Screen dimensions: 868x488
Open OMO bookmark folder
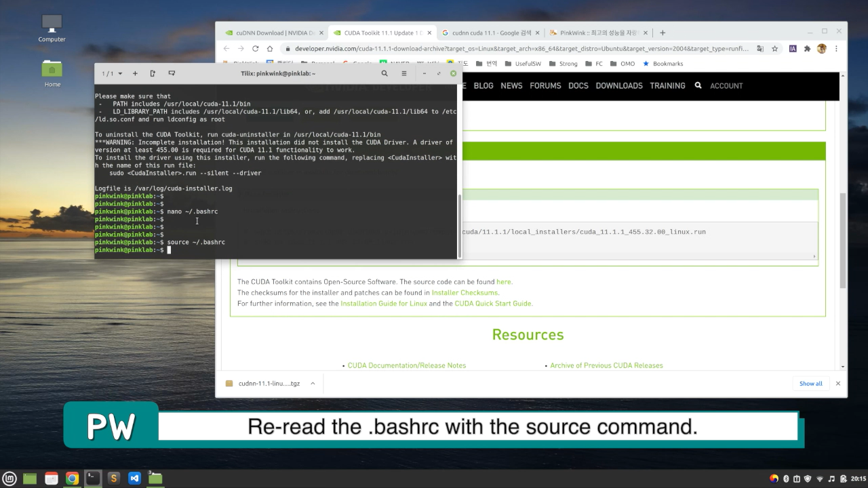pos(622,64)
